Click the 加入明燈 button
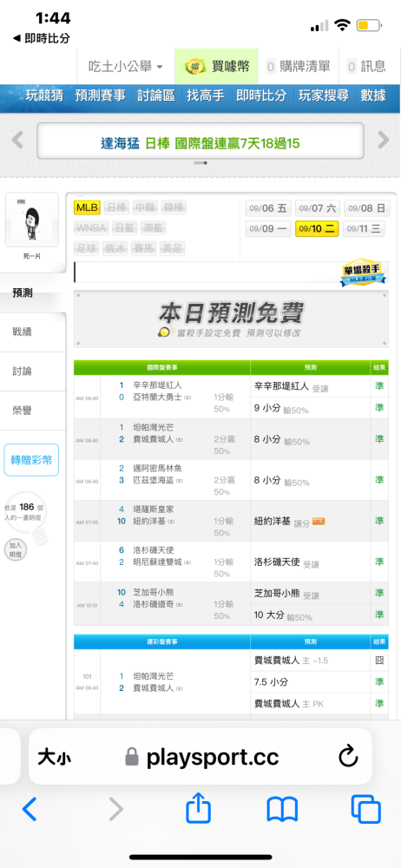Viewport: 401px width, 868px height. 16,551
